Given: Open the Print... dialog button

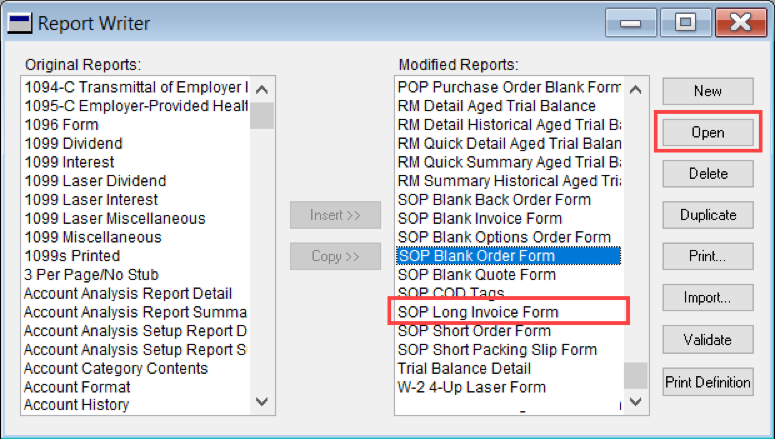Looking at the screenshot, I should tap(707, 256).
